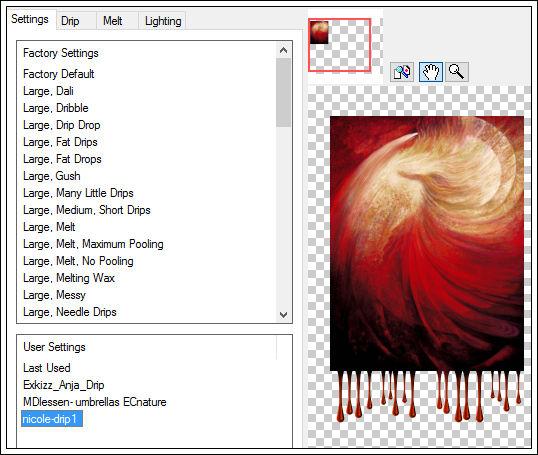The image size is (538, 455).
Task: Click the navigator thumbnail preview
Action: pos(339,45)
